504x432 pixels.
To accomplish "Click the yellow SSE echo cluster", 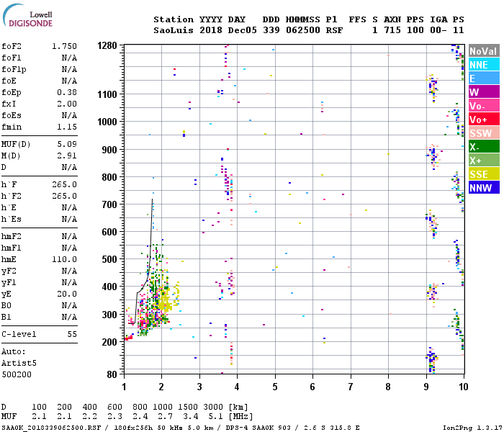I will pyautogui.click(x=166, y=297).
